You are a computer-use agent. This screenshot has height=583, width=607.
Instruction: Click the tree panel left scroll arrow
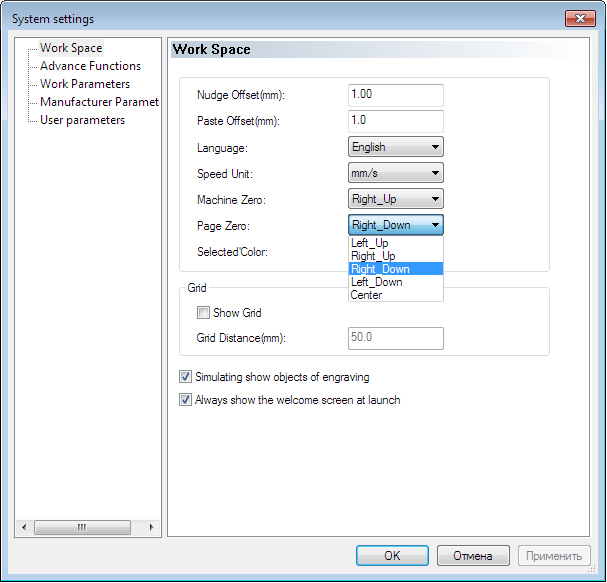coord(24,527)
